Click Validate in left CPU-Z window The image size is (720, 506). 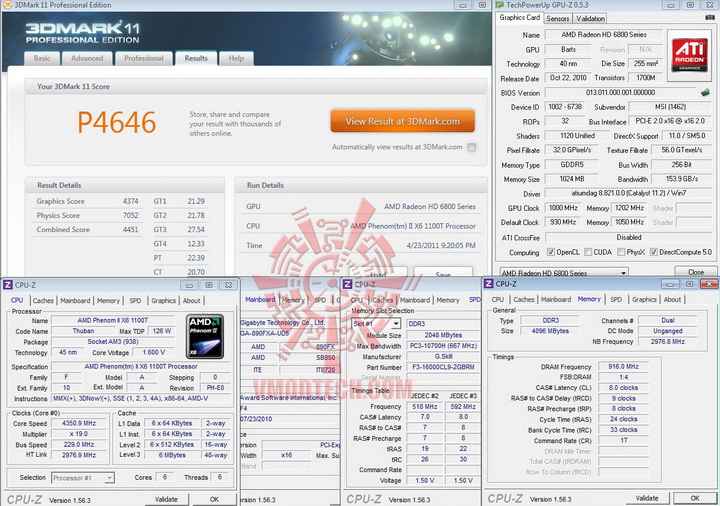click(x=166, y=499)
